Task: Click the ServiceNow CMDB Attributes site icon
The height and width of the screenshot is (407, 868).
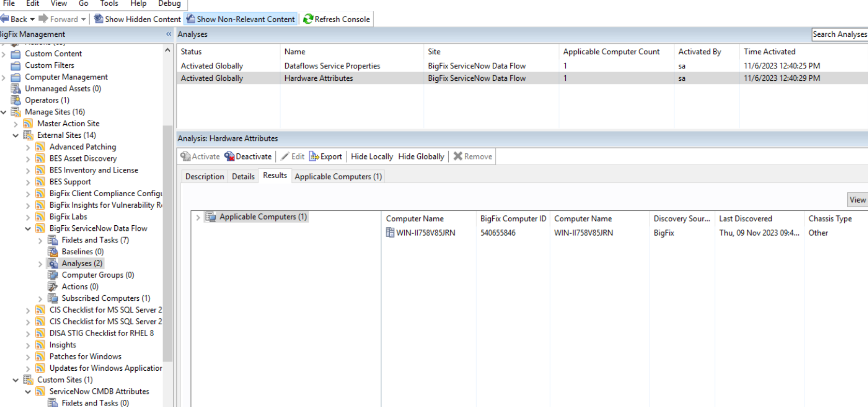Action: pos(40,391)
